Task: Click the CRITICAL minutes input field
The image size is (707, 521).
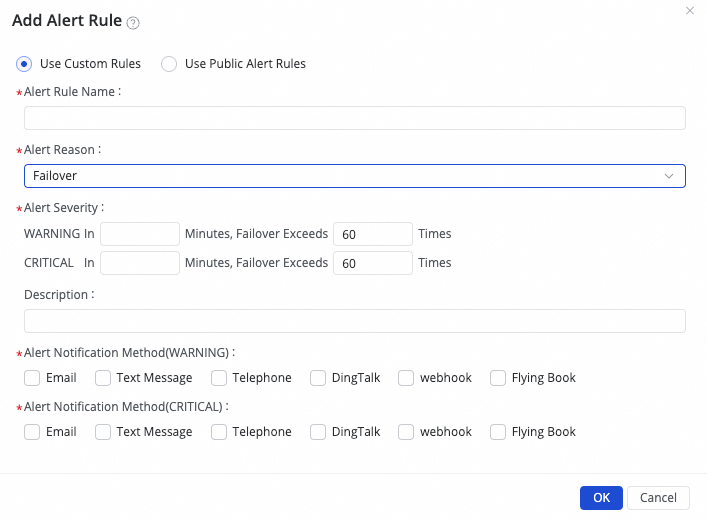Action: click(140, 263)
